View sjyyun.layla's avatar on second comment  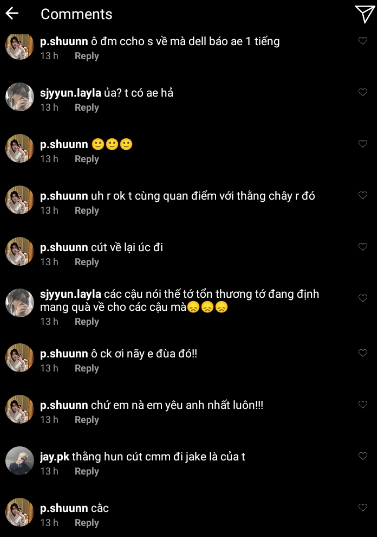20,97
